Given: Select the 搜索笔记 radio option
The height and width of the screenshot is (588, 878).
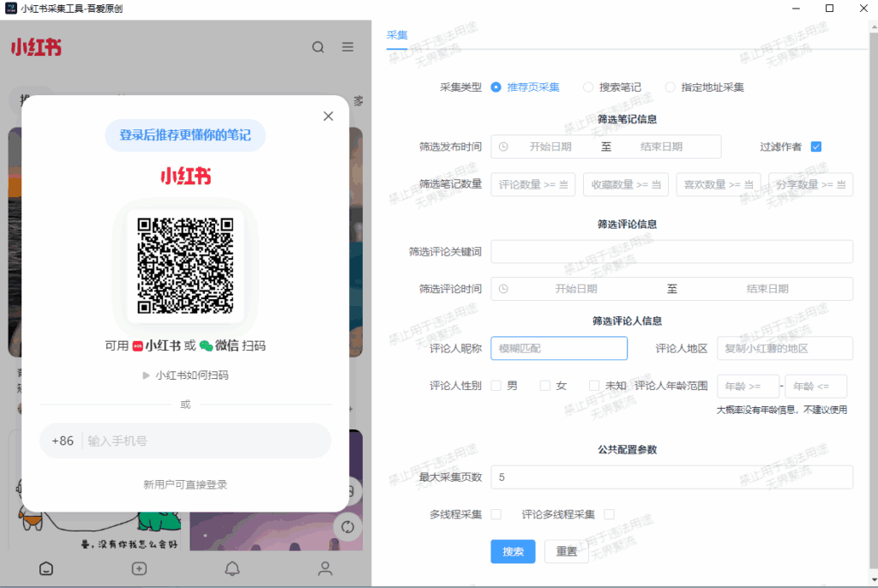Looking at the screenshot, I should pyautogui.click(x=588, y=87).
